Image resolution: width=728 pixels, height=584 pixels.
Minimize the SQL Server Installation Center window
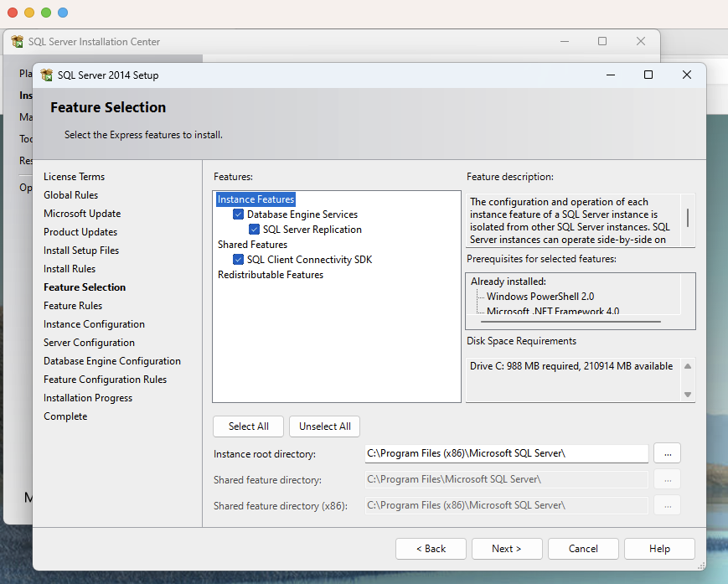click(x=565, y=41)
